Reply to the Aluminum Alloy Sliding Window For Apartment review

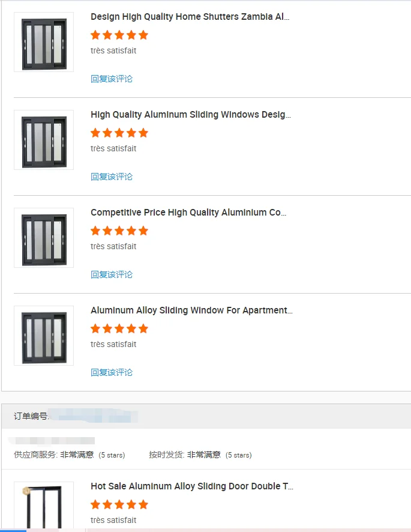pos(112,372)
